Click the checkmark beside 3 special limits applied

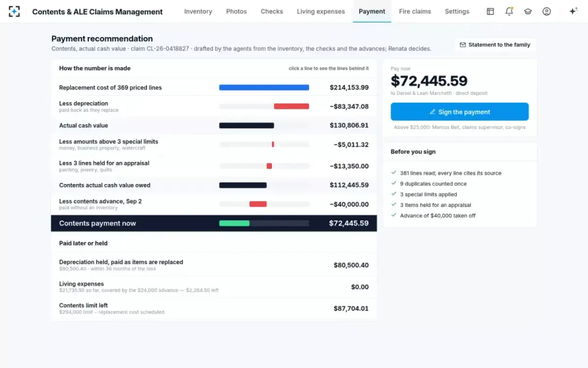click(x=393, y=194)
